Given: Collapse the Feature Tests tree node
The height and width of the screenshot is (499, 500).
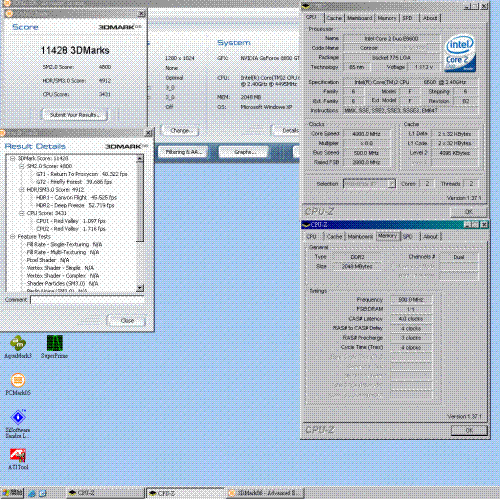Looking at the screenshot, I should [13, 237].
